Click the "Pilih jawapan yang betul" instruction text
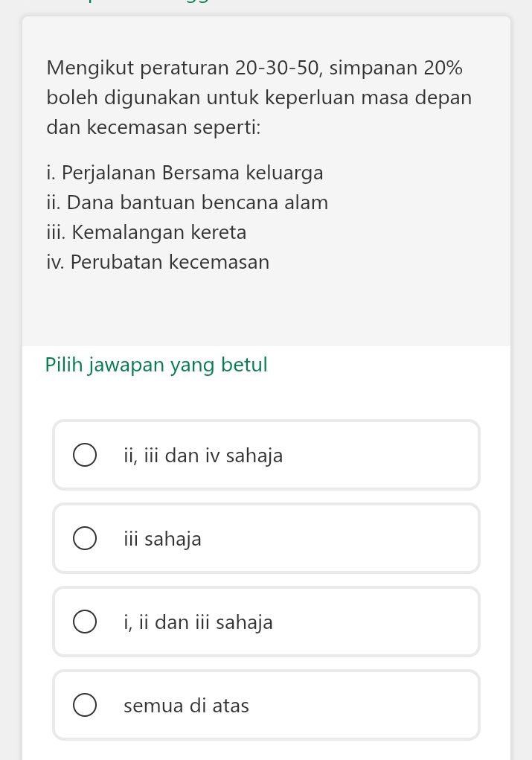The image size is (532, 760). 156,365
